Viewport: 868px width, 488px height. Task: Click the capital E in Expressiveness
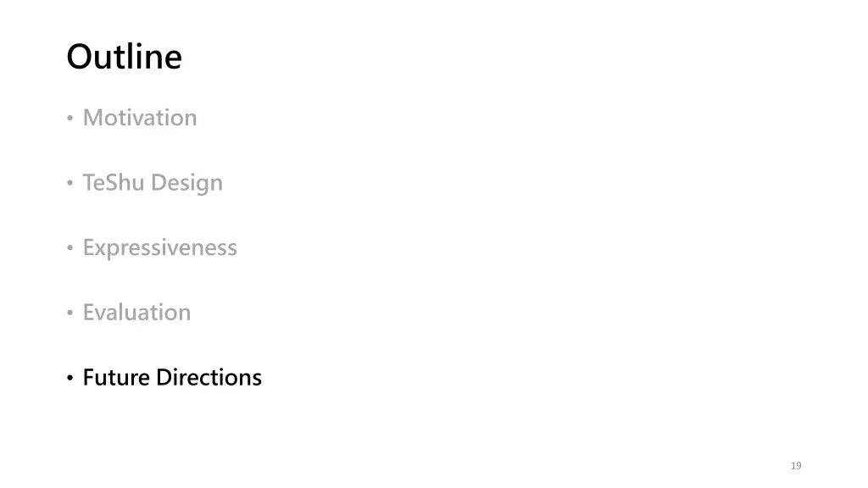point(88,247)
